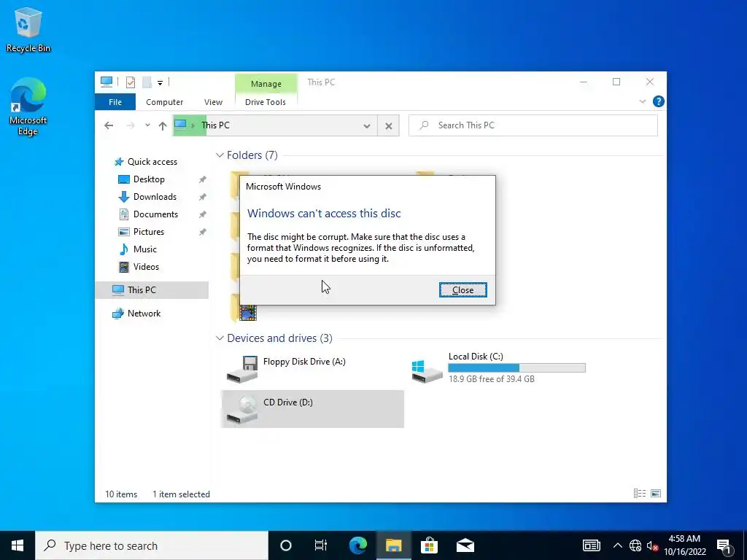This screenshot has width=747, height=560.
Task: Click File Explorer taskbar icon
Action: point(393,545)
